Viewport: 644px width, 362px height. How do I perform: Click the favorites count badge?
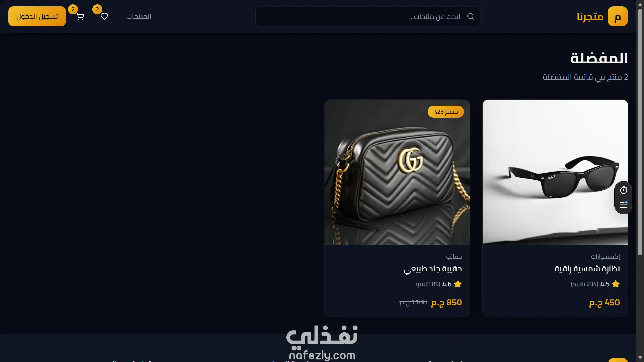(97, 9)
